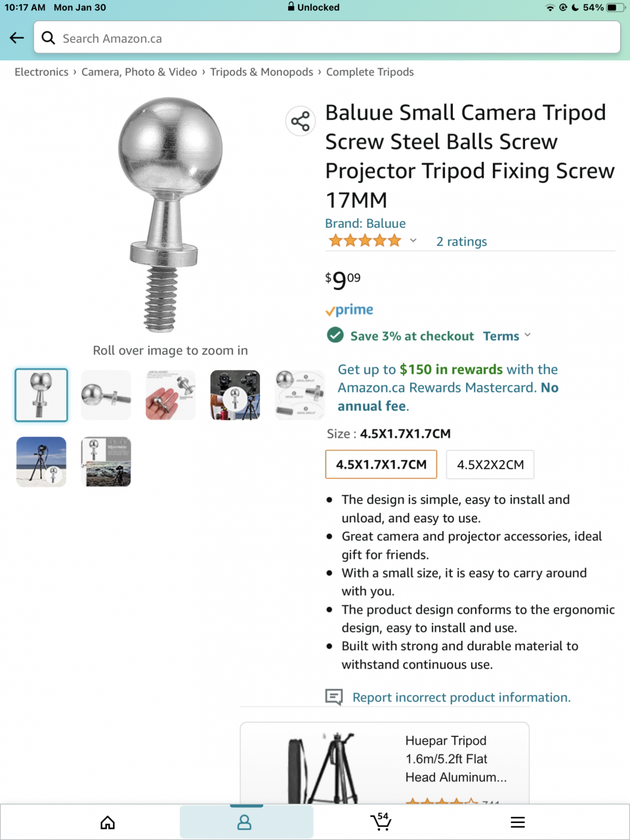Expand coupon Terms dropdown

[507, 336]
